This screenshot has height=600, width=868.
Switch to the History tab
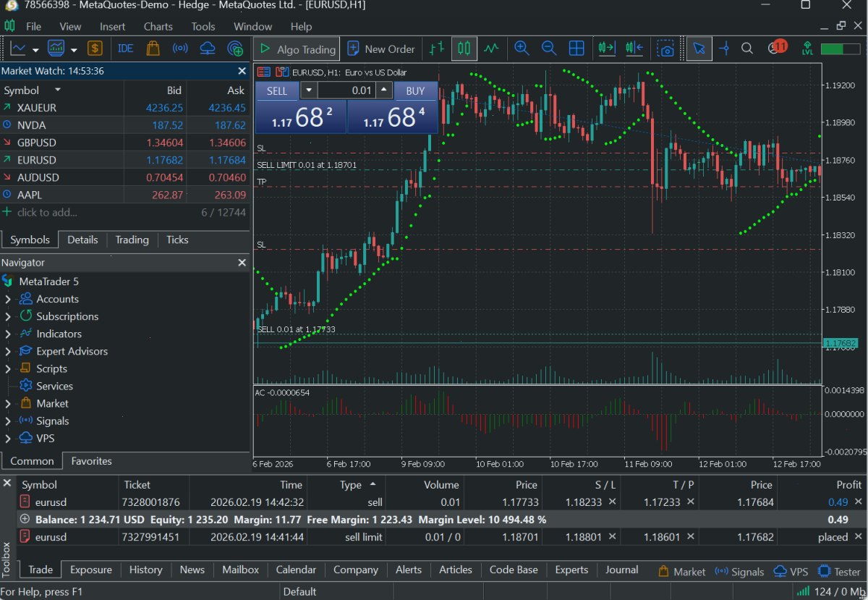[145, 570]
